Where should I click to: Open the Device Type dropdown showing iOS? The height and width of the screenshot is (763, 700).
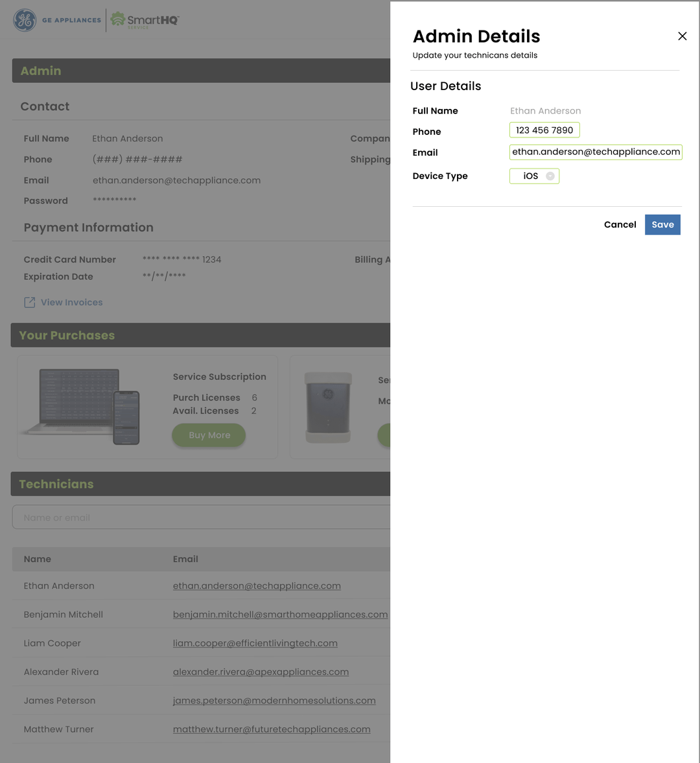pyautogui.click(x=534, y=176)
